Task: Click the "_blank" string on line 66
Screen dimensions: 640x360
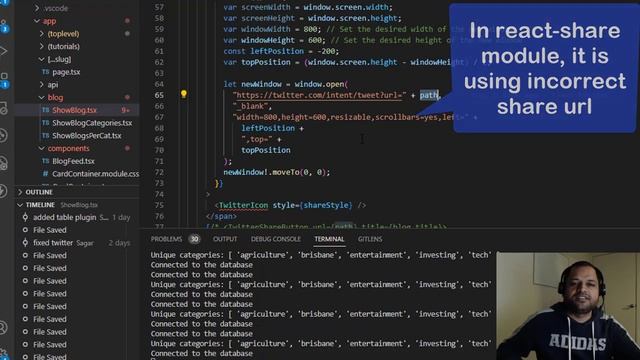Action: (x=251, y=106)
